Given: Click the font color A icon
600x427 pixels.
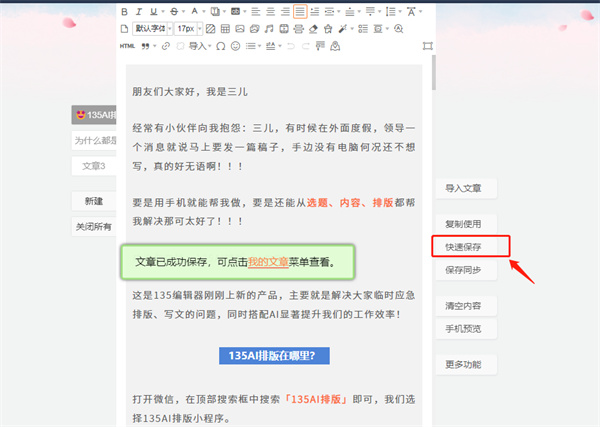Looking at the screenshot, I should click(194, 11).
